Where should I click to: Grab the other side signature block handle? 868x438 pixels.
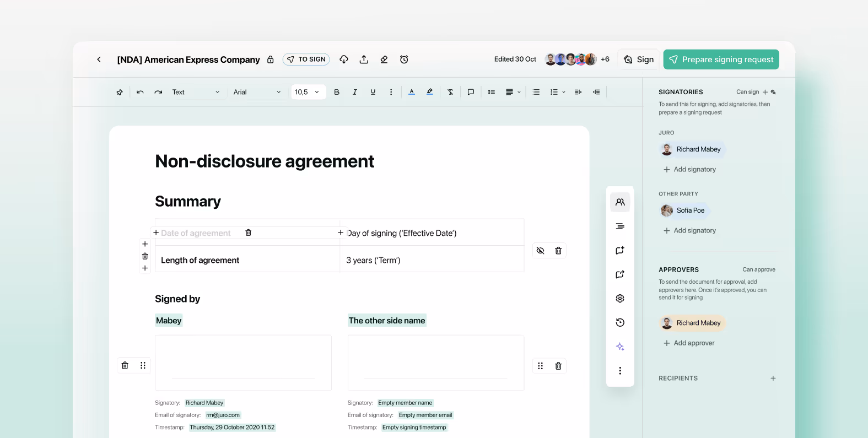pos(541,366)
